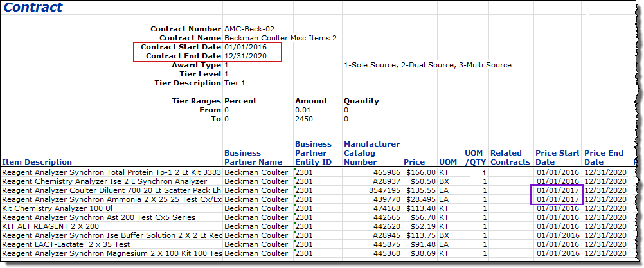This screenshot has height=268, width=644.
Task: Click the Price Start Date column header
Action: point(557,157)
